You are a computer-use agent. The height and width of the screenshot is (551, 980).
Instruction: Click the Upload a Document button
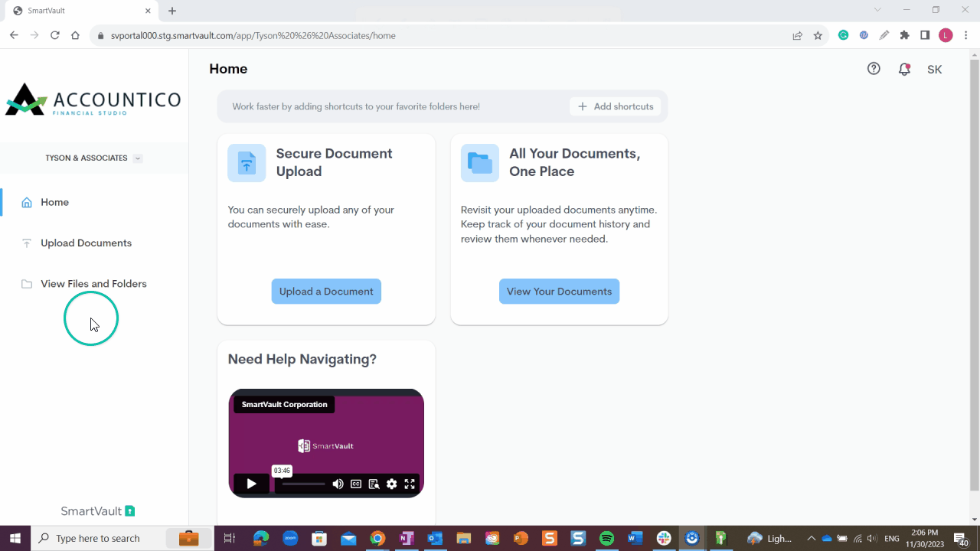click(326, 292)
